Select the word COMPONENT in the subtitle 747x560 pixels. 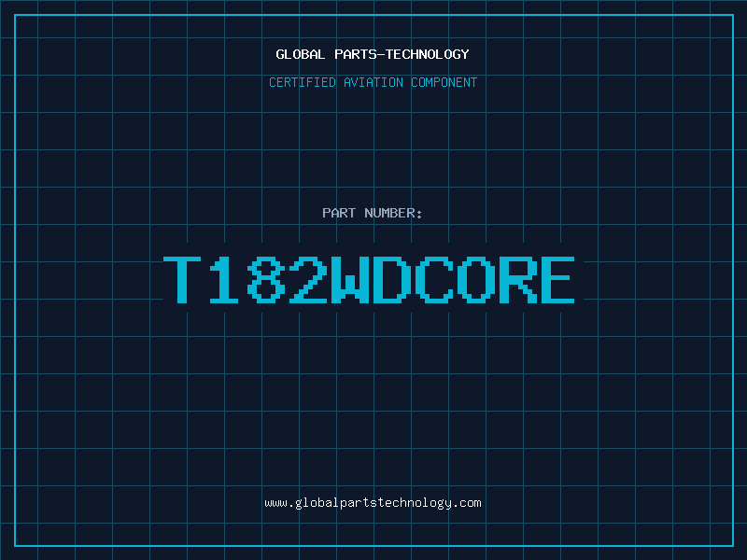coord(443,82)
